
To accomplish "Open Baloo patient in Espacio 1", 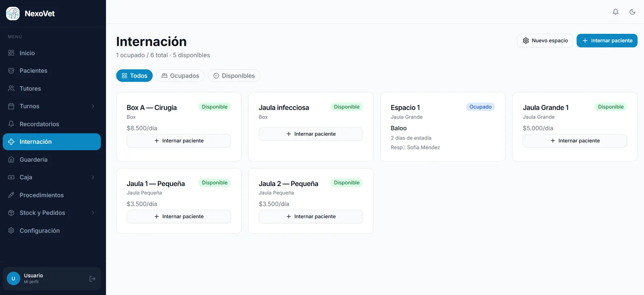I will (398, 128).
